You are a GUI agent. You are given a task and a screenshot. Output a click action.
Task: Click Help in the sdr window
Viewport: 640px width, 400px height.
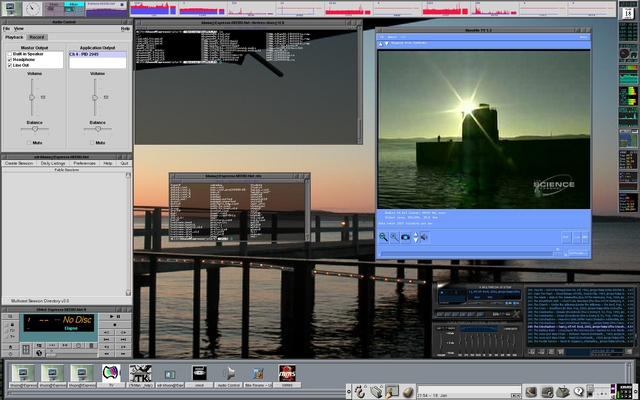point(108,163)
